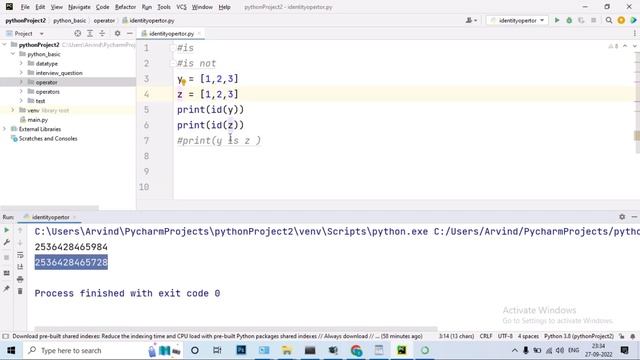Clear all console output trash icon
The image size is (640, 360).
[20, 291]
